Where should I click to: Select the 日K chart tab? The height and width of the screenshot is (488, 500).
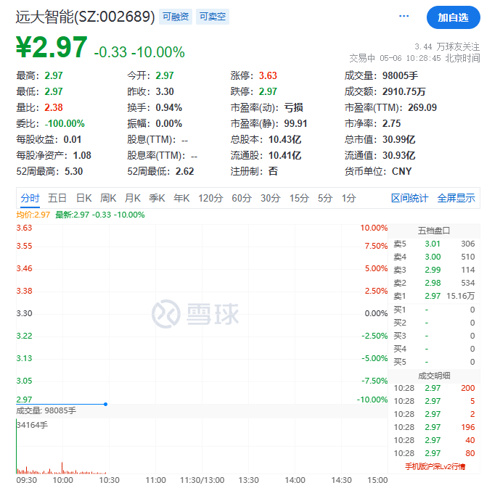coord(84,198)
